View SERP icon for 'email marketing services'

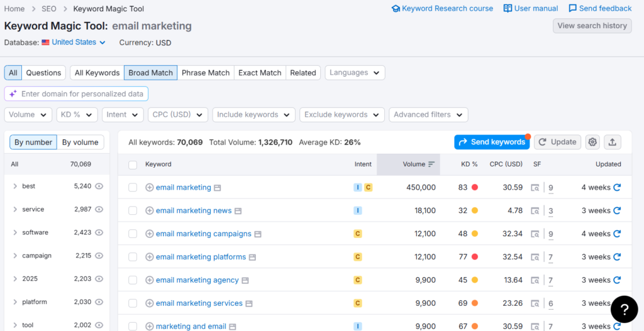tap(535, 303)
